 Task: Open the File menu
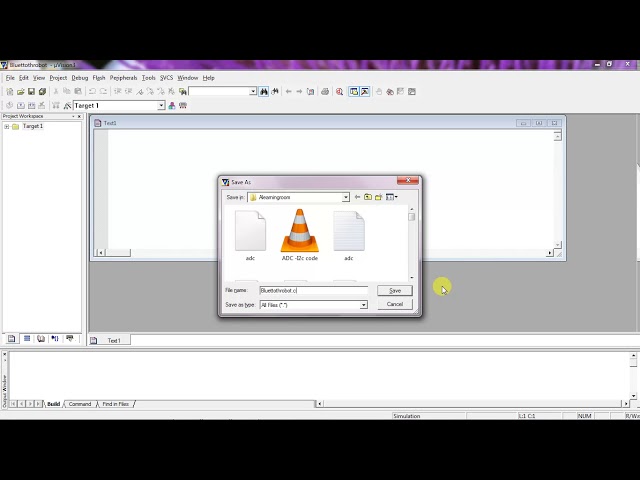(10, 78)
